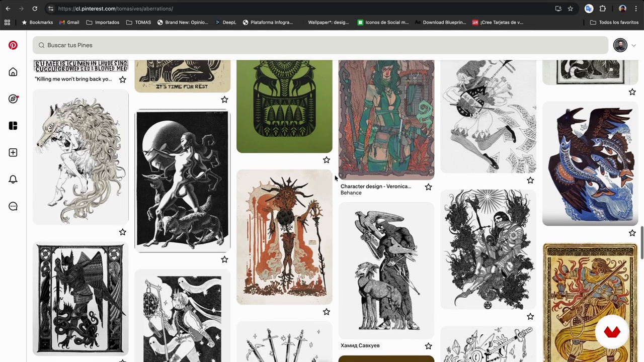
Task: Open the Bookmarks item in bookmarks bar
Action: (x=37, y=22)
